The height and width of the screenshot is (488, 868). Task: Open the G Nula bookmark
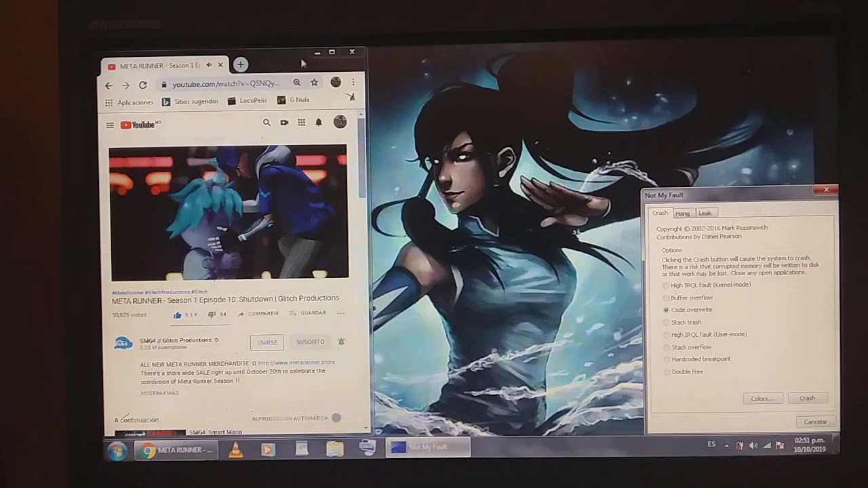pyautogui.click(x=294, y=100)
